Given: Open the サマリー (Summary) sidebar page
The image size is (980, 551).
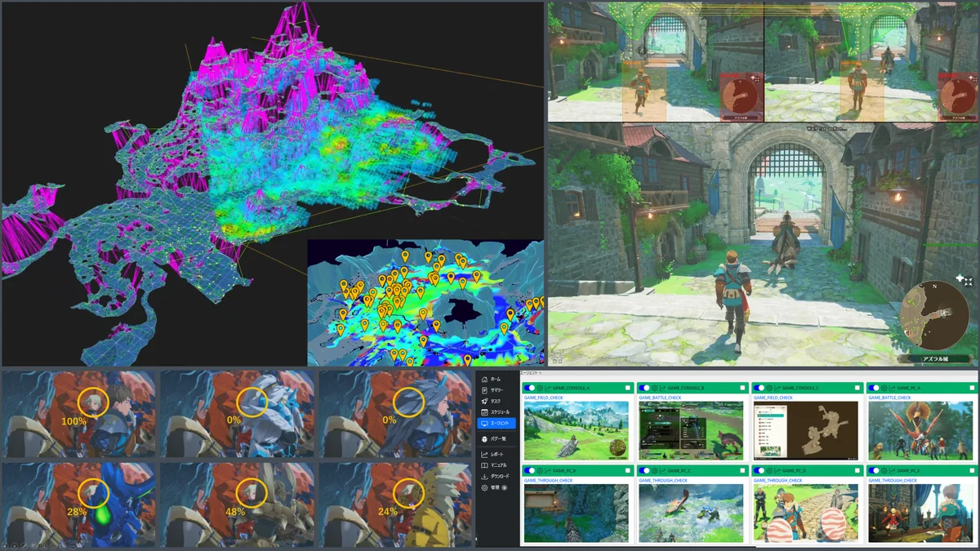Looking at the screenshot, I should (496, 390).
